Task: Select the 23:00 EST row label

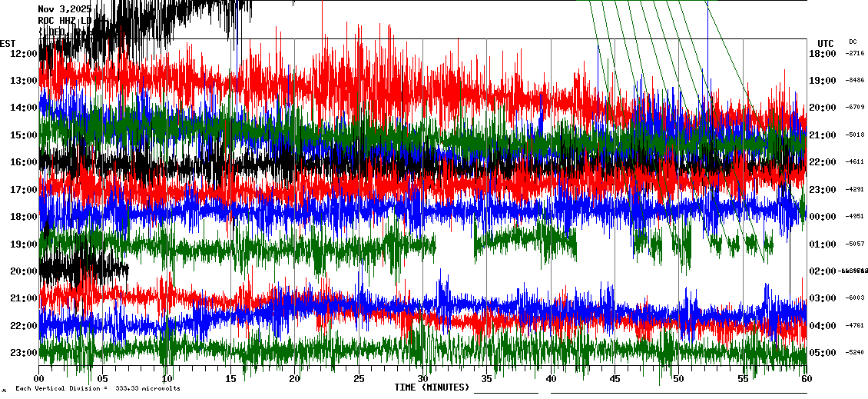Action: coord(23,353)
